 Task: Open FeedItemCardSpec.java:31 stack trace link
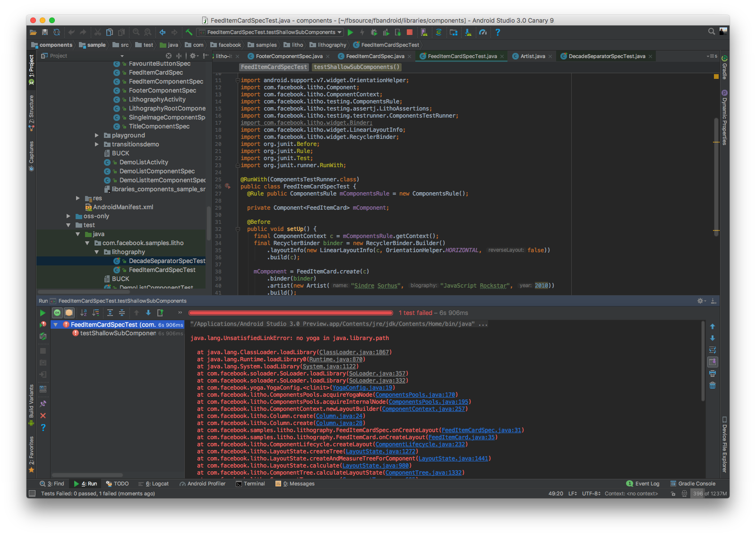point(481,430)
